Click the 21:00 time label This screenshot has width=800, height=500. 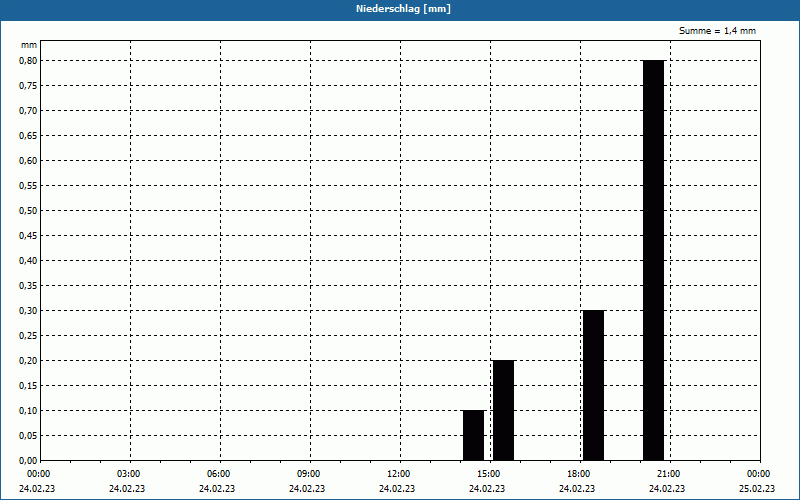pos(668,474)
